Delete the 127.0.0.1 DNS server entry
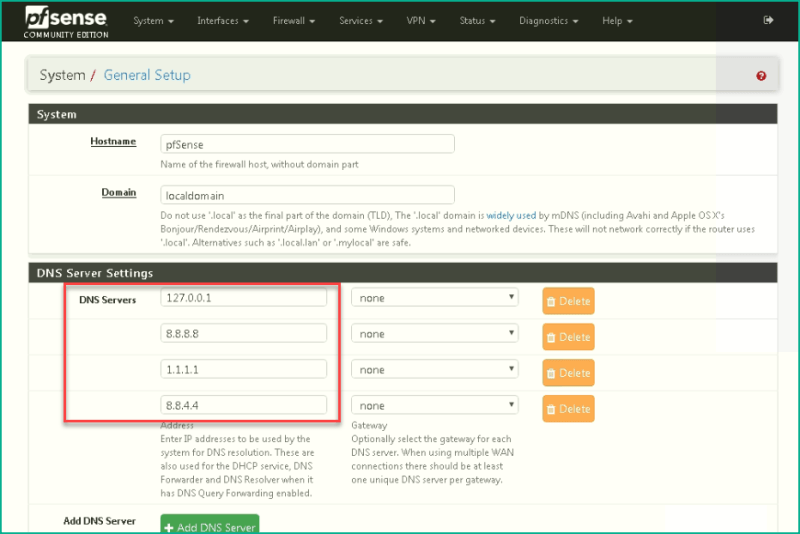The height and width of the screenshot is (534, 800). pos(568,301)
